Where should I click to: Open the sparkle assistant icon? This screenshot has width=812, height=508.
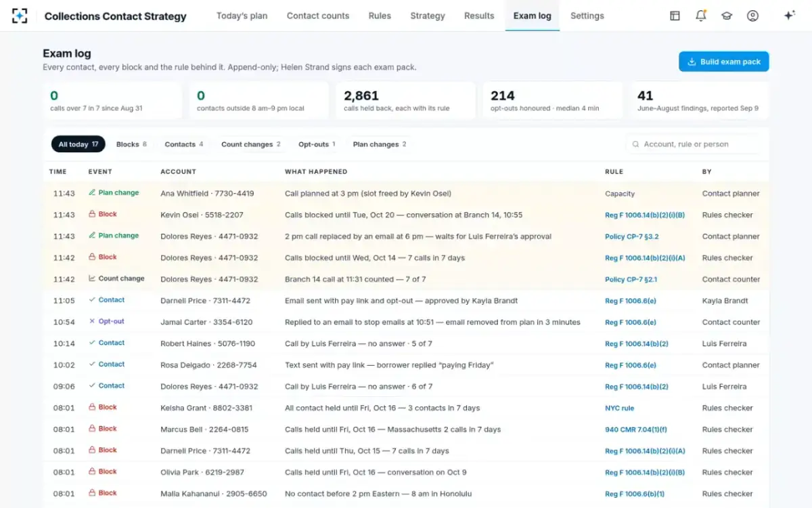(789, 16)
